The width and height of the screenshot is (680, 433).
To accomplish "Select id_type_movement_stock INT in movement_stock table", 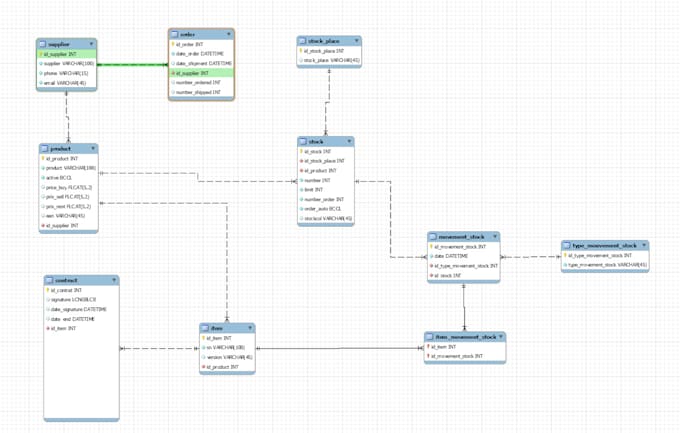I will [x=464, y=266].
